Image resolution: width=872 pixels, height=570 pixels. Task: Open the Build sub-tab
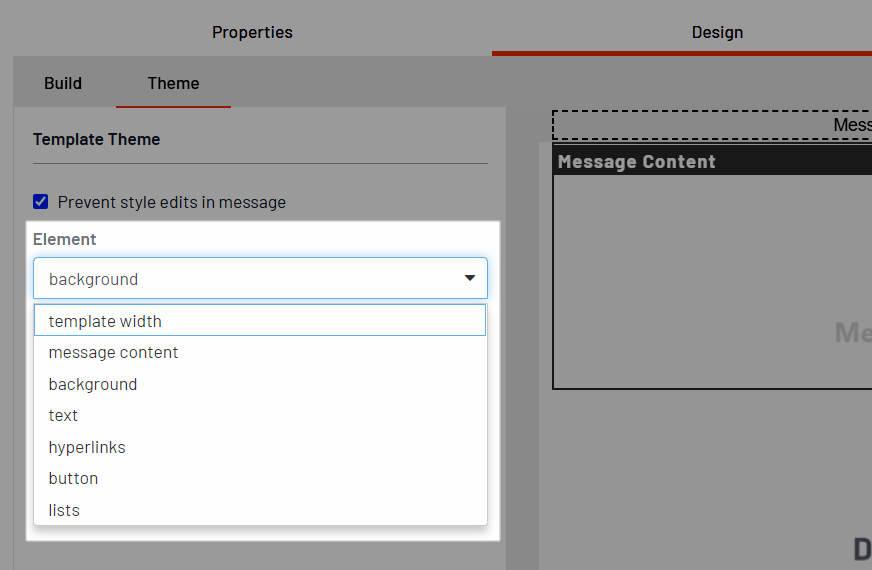pyautogui.click(x=63, y=83)
